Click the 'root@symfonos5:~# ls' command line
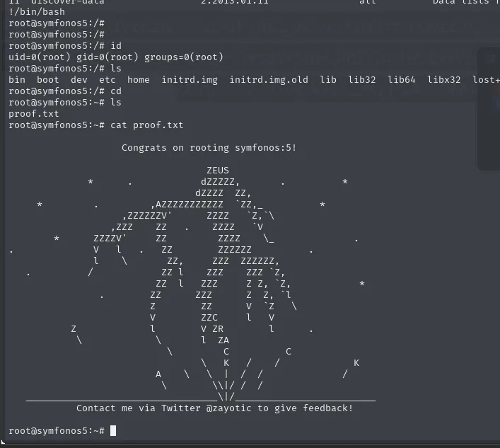 65,103
